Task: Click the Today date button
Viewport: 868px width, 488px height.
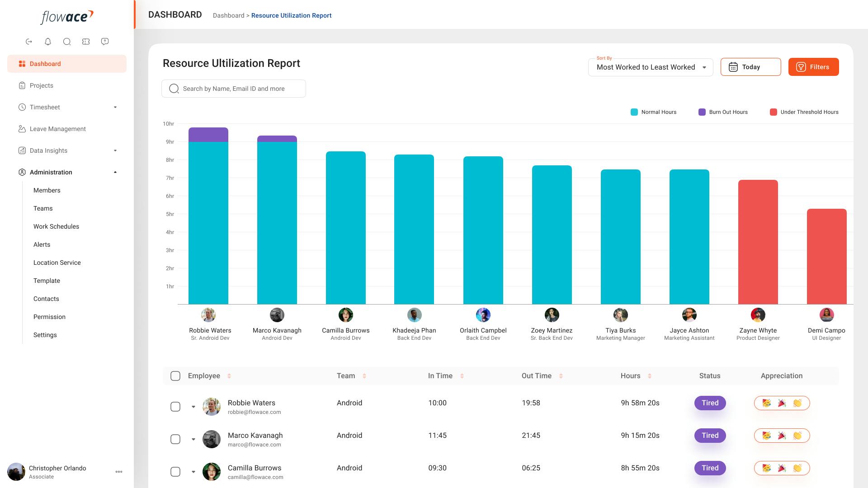Action: [x=750, y=67]
